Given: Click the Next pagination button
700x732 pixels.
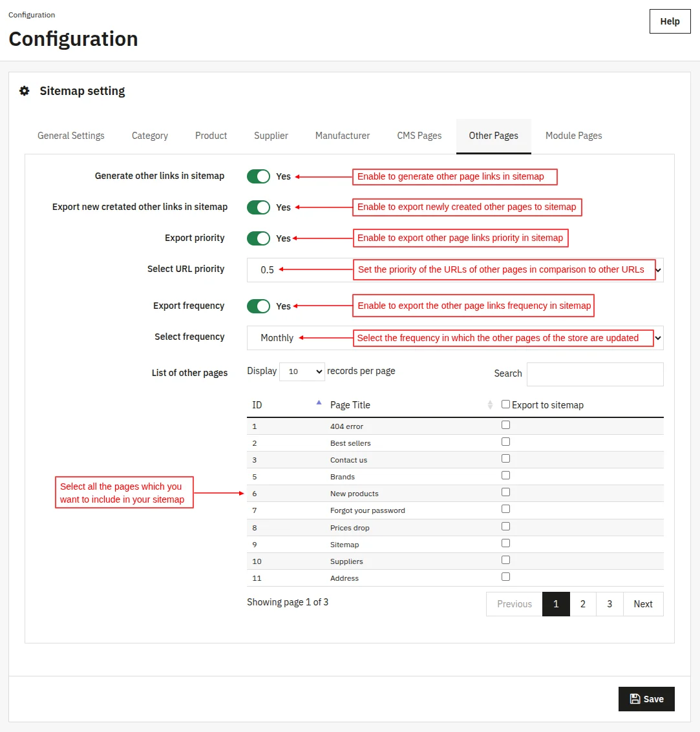Looking at the screenshot, I should [x=643, y=604].
